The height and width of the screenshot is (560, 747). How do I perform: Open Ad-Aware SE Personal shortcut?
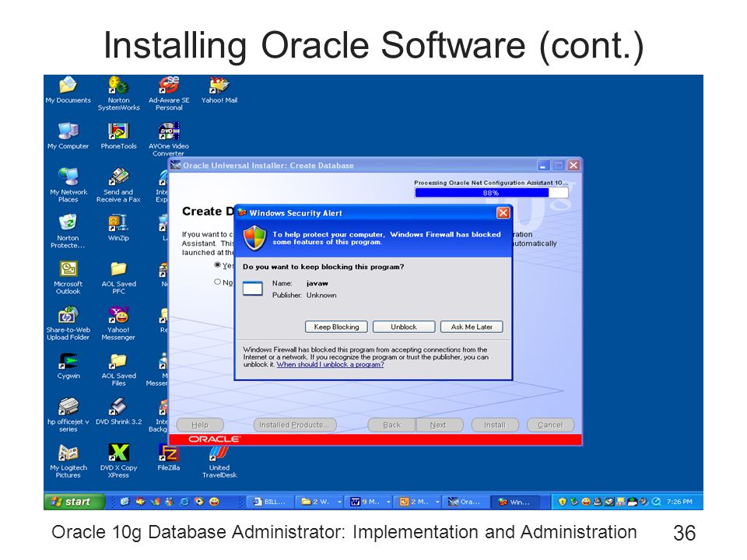(169, 93)
